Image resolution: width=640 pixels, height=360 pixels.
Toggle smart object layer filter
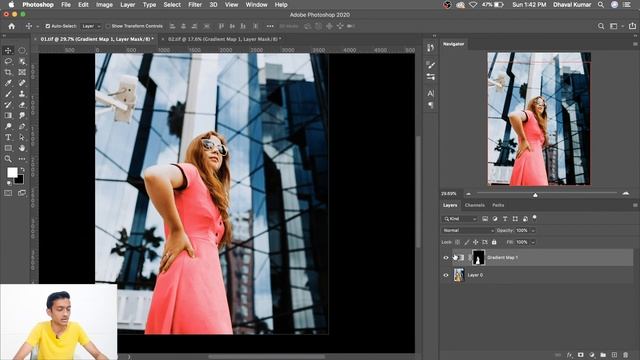pos(525,219)
